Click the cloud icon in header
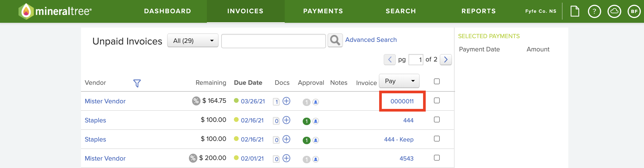Viewport: 644px width, 168px height. (614, 11)
